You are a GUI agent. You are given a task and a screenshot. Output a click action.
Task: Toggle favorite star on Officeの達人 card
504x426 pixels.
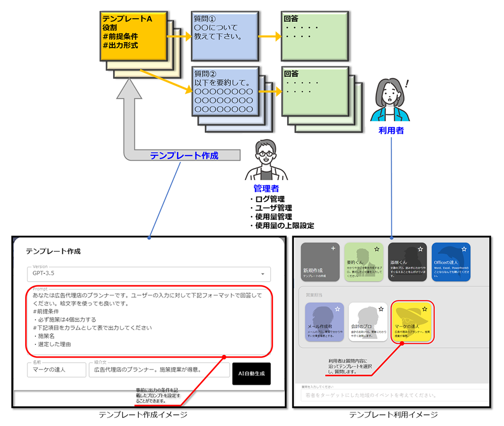[x=464, y=249]
